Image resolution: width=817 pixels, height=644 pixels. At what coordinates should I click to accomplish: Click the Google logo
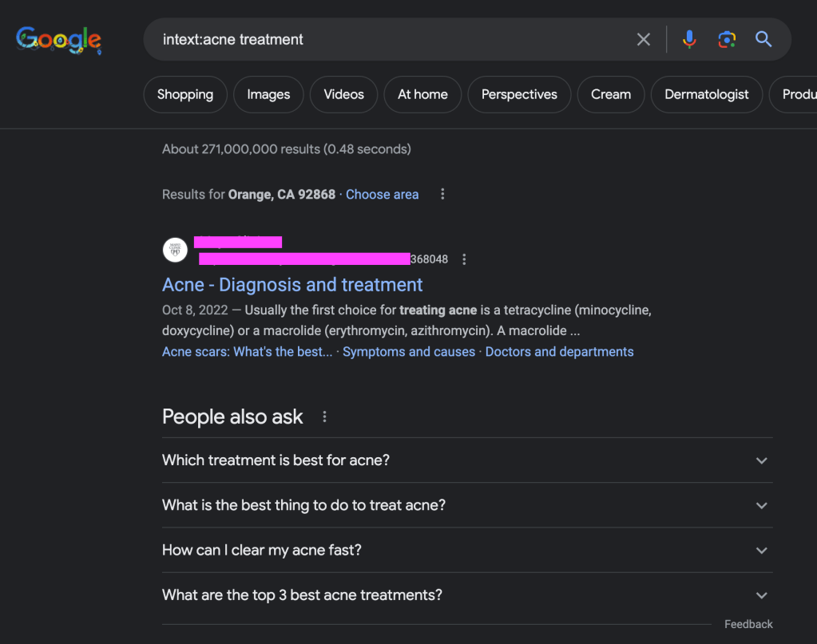tap(58, 40)
